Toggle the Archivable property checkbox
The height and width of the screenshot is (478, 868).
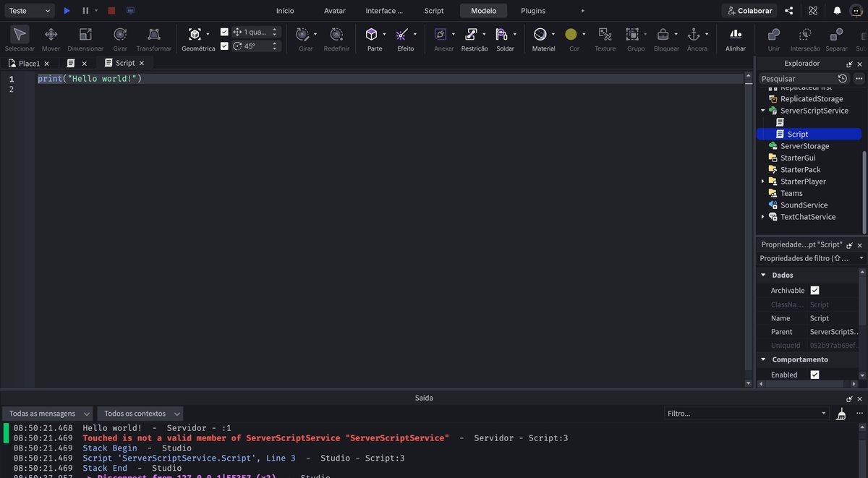click(814, 290)
